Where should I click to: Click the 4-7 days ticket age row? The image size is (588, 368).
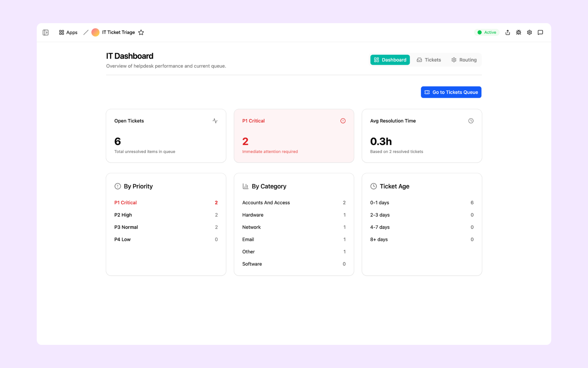tap(422, 227)
